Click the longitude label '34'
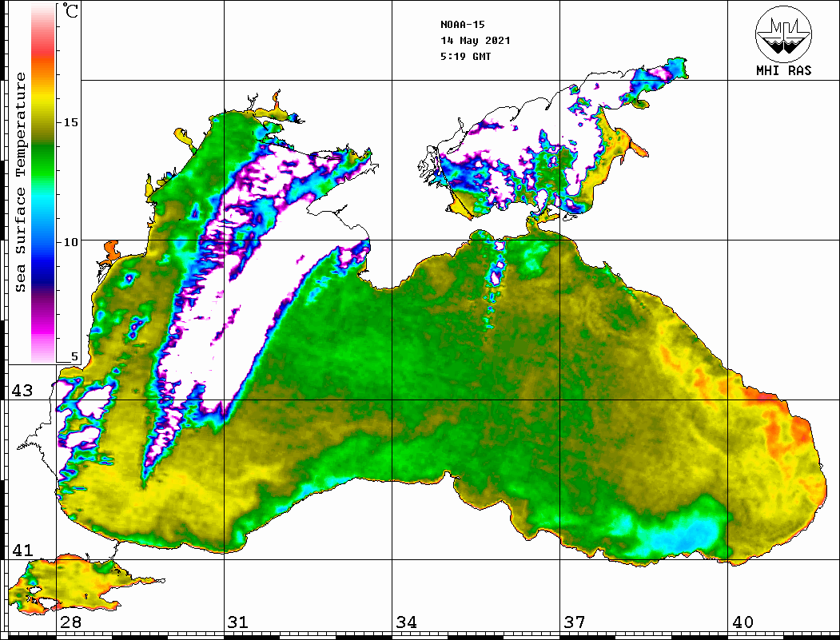This screenshot has width=840, height=640. click(x=406, y=622)
